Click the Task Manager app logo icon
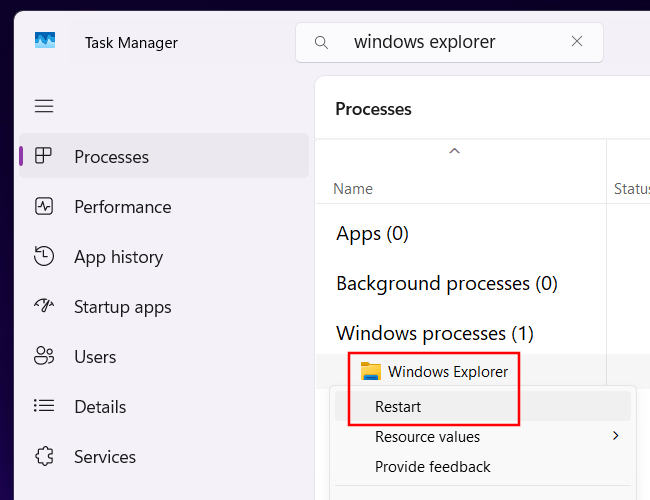The width and height of the screenshot is (650, 500). pos(45,40)
